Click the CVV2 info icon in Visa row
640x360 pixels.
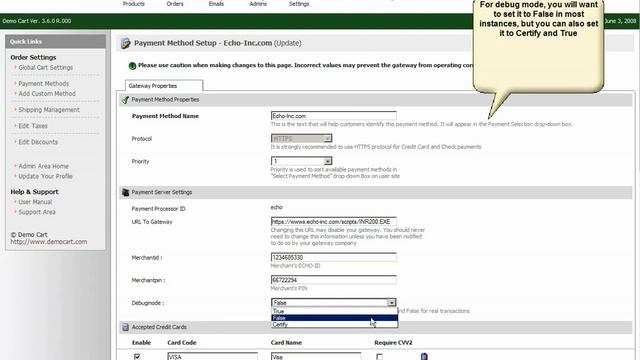(x=424, y=356)
